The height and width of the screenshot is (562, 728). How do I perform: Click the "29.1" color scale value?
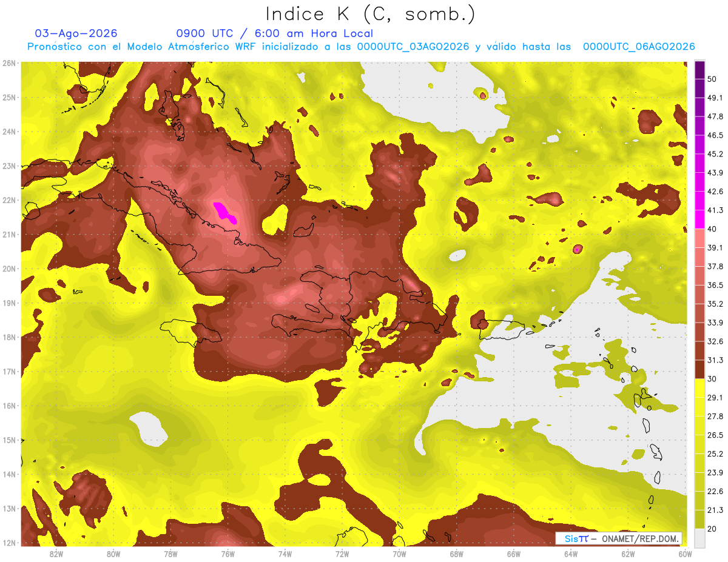[715, 398]
